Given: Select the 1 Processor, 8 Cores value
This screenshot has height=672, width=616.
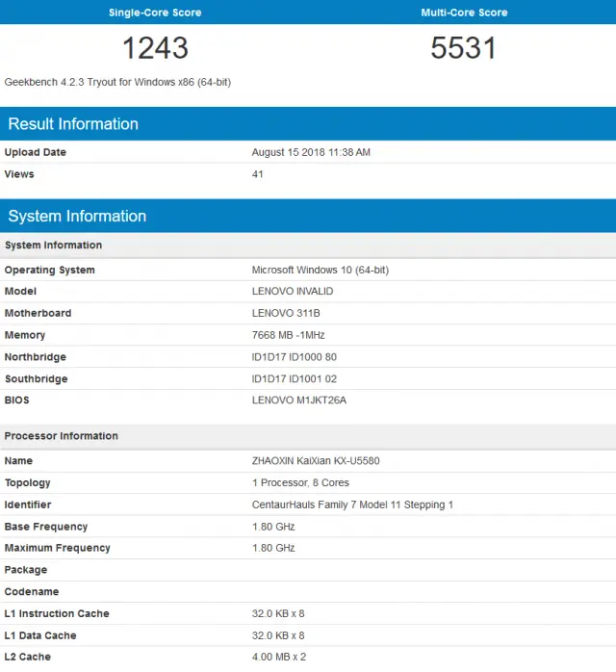Looking at the screenshot, I should (x=300, y=482).
